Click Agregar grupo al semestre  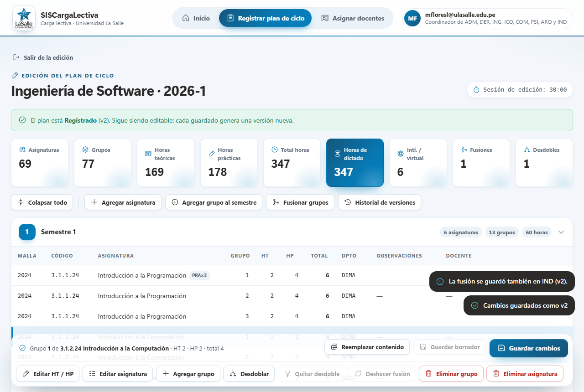214,202
